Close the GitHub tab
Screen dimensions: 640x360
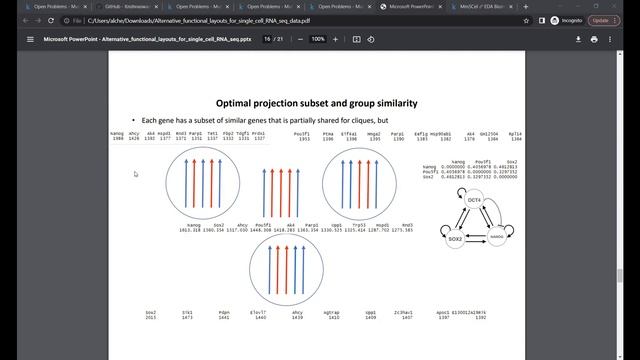pos(156,7)
